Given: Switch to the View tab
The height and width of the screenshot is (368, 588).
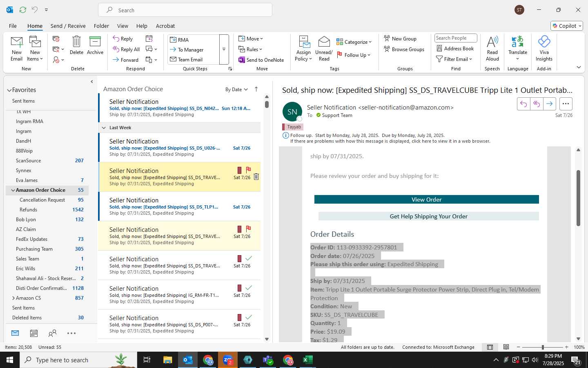Looking at the screenshot, I should (122, 26).
